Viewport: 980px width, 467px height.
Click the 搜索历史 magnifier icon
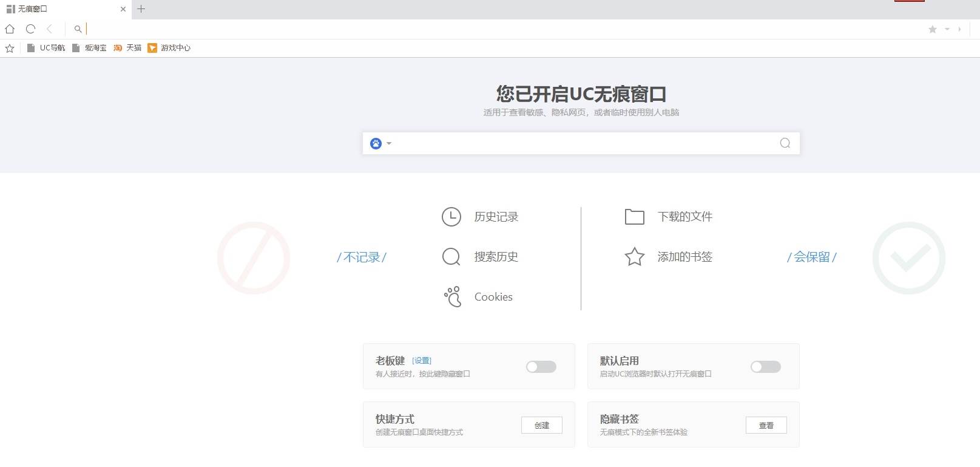[451, 257]
